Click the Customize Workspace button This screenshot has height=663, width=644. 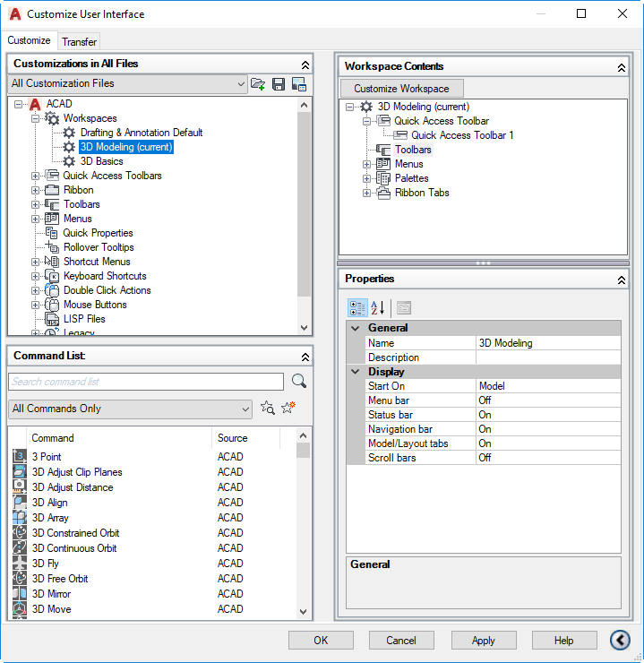coord(402,89)
